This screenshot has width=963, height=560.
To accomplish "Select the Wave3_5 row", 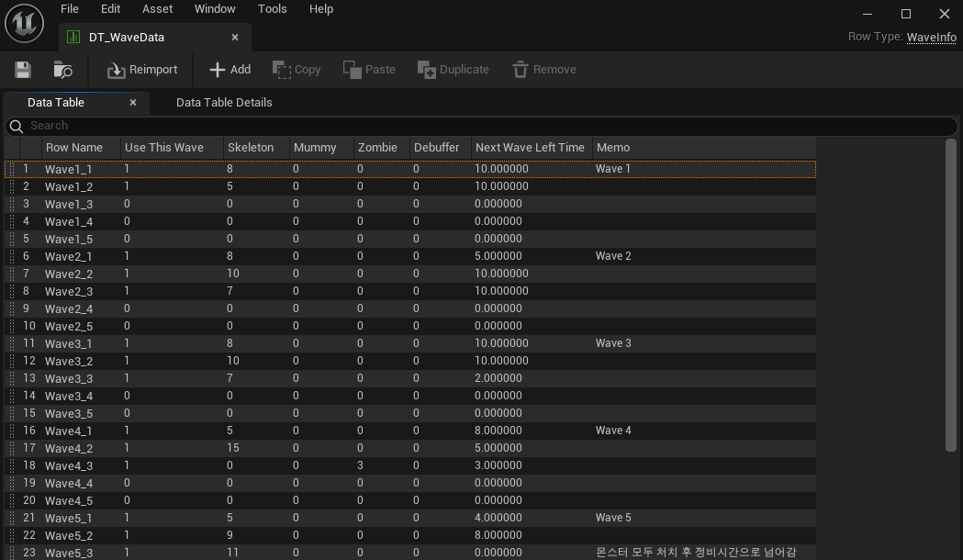I will point(410,413).
